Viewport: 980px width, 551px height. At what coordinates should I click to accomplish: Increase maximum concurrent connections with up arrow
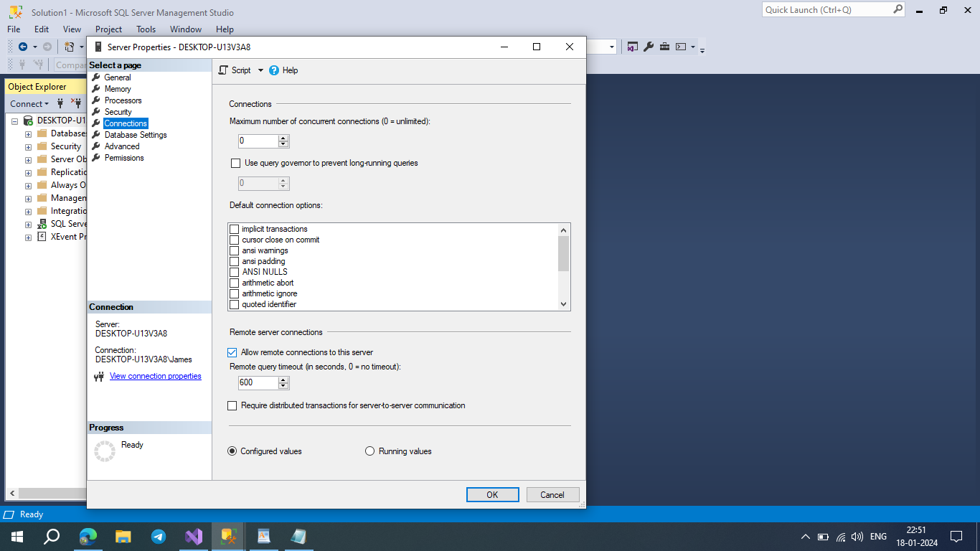point(283,138)
